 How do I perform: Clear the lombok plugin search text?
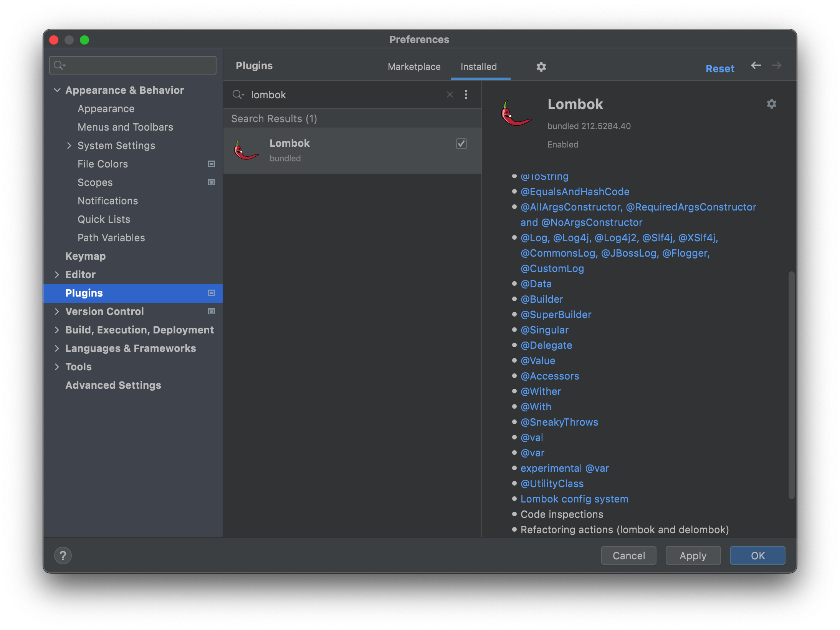click(x=450, y=94)
